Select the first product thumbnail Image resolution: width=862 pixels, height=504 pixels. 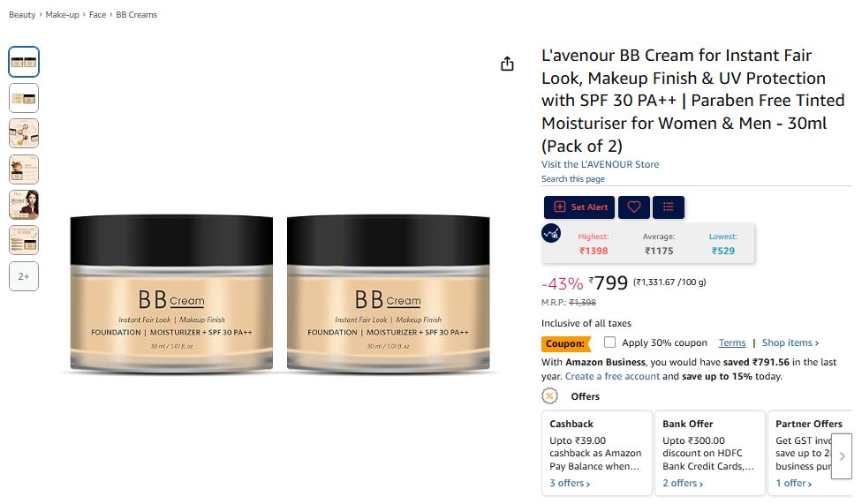pyautogui.click(x=24, y=62)
